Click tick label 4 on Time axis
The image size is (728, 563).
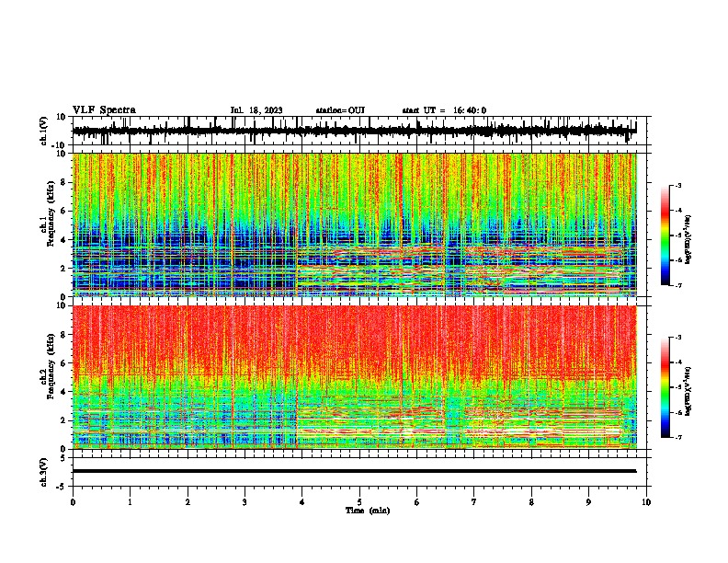(302, 502)
